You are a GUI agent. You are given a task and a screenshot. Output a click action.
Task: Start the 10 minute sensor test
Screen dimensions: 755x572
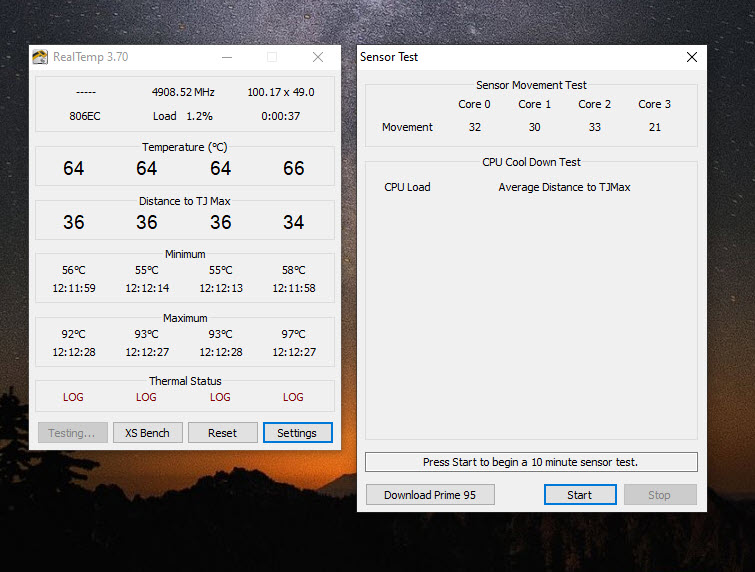580,494
